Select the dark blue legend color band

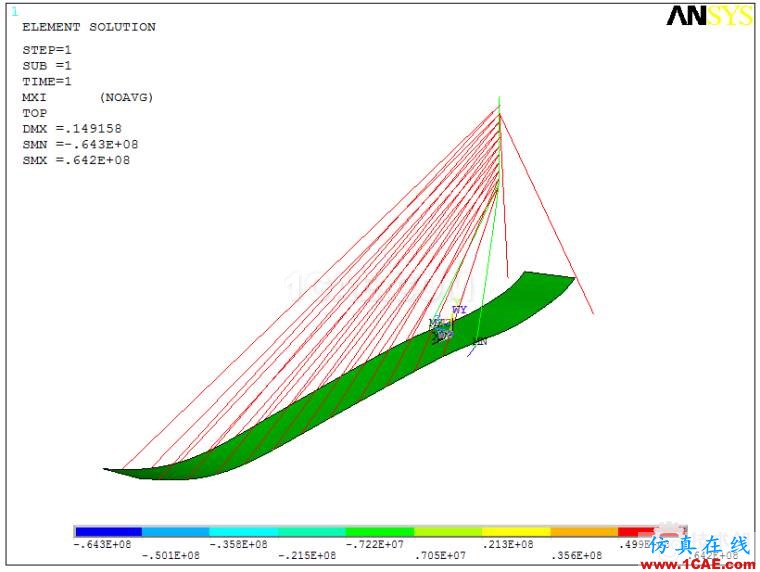(109, 532)
